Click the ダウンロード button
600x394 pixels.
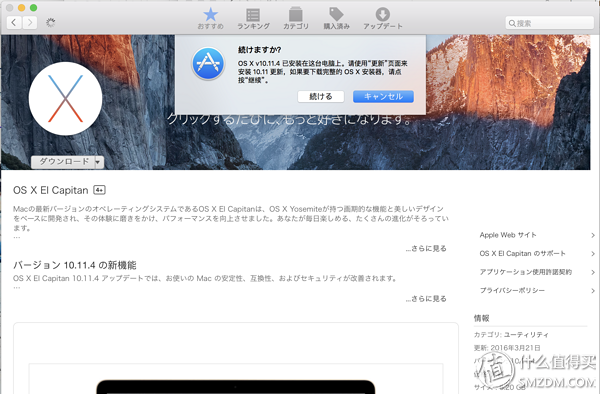tap(63, 162)
